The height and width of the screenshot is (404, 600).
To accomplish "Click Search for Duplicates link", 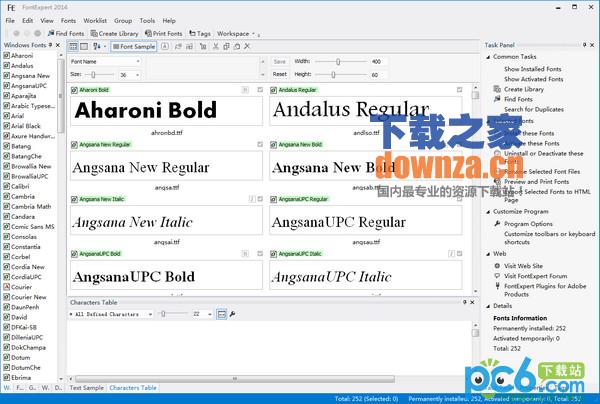I will [534, 109].
